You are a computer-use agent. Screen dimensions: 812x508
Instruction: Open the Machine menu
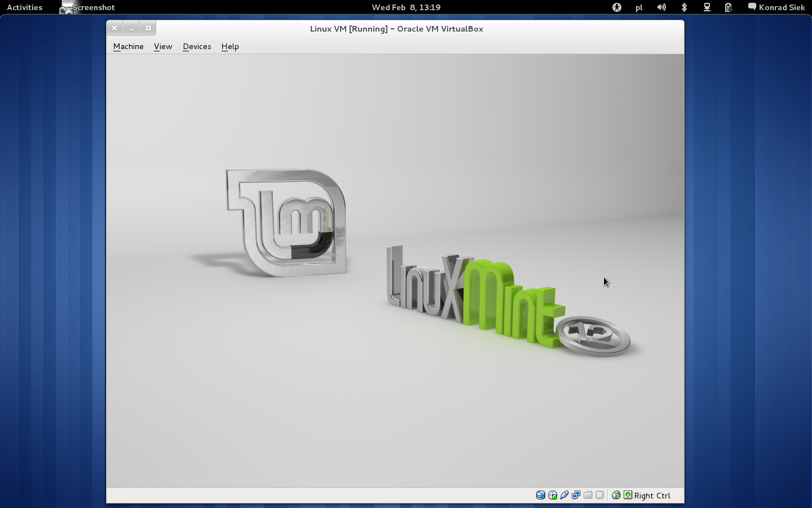click(128, 46)
